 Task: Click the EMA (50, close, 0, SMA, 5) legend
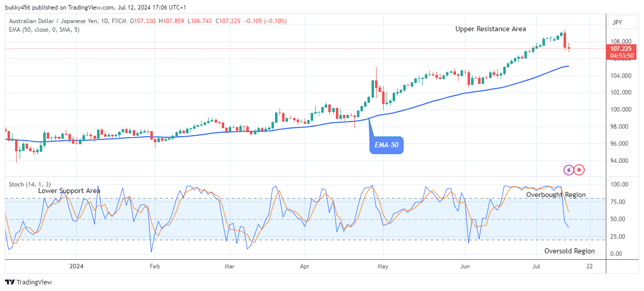pyautogui.click(x=44, y=30)
